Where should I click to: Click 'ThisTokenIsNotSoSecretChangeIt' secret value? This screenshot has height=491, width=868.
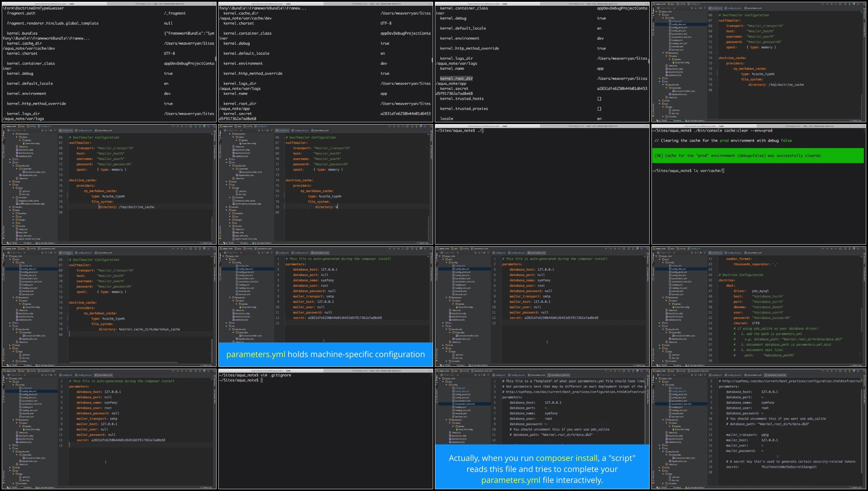coord(789,467)
